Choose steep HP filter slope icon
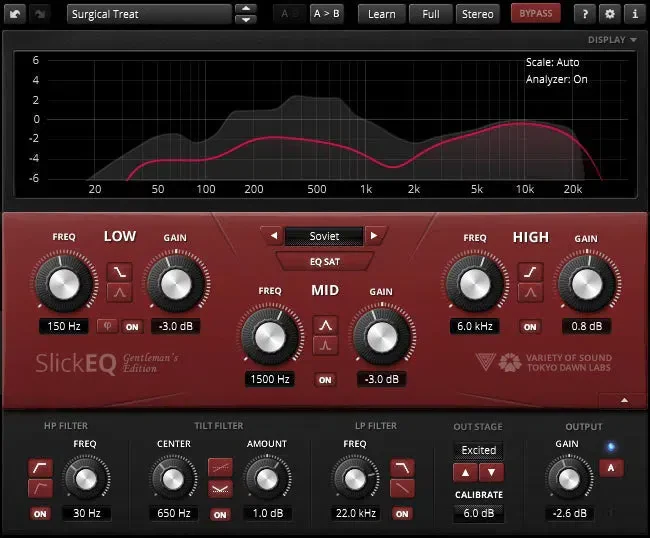This screenshot has width=650, height=538. coord(40,468)
